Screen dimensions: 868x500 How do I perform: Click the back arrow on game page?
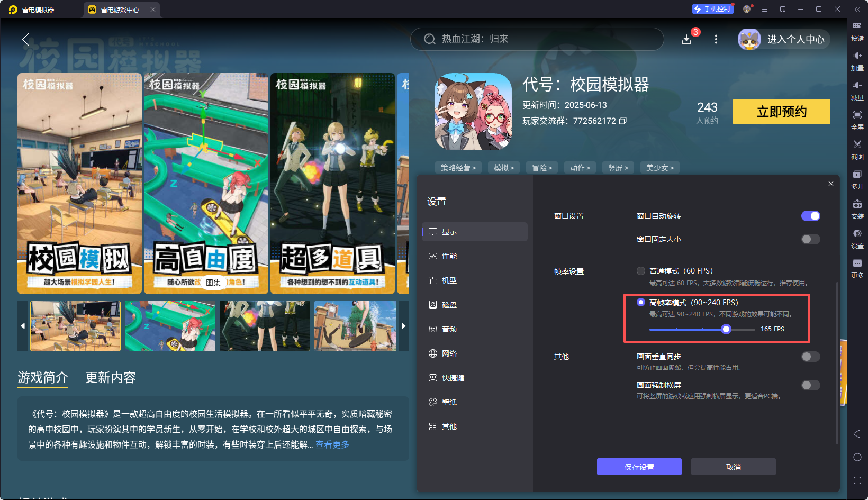pyautogui.click(x=25, y=39)
